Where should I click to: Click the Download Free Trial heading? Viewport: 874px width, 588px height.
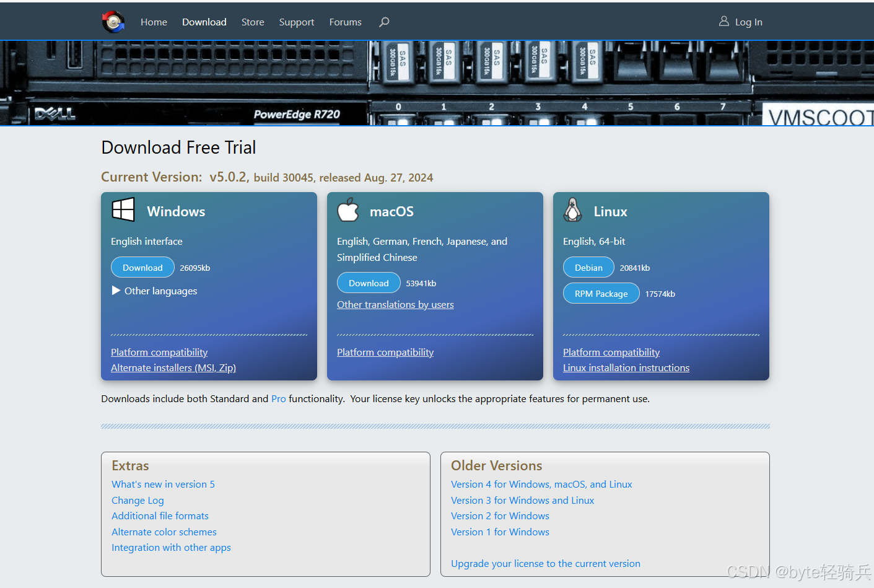click(x=178, y=147)
